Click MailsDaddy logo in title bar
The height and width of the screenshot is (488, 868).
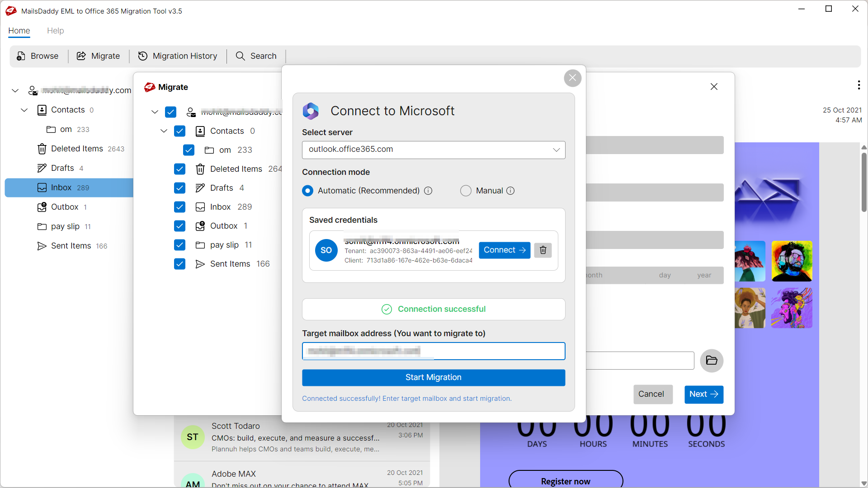(11, 11)
